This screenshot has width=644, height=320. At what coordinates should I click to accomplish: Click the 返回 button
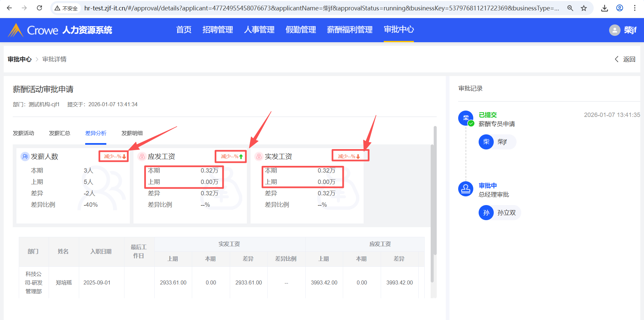pyautogui.click(x=625, y=59)
